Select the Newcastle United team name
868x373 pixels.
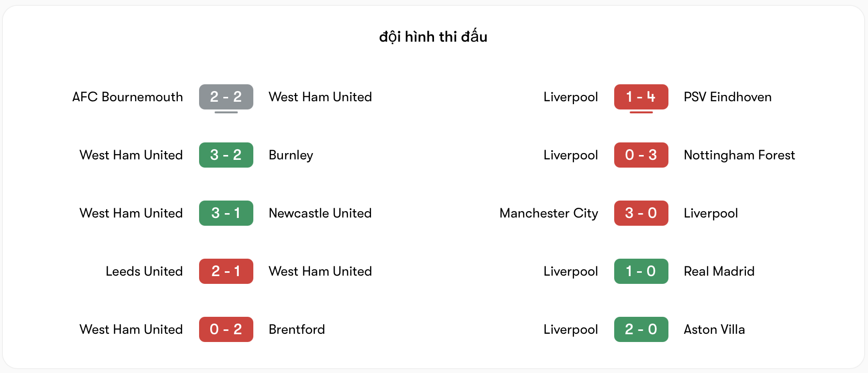(x=320, y=213)
